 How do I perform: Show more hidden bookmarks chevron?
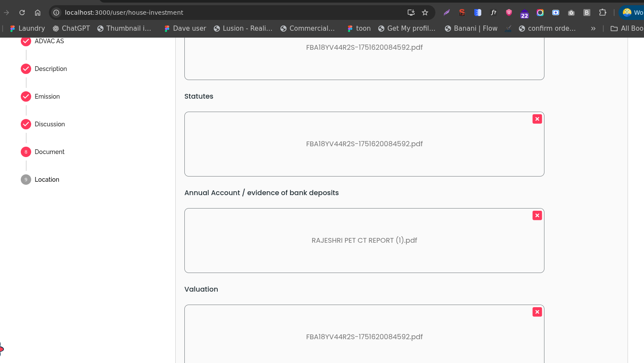[x=593, y=29]
